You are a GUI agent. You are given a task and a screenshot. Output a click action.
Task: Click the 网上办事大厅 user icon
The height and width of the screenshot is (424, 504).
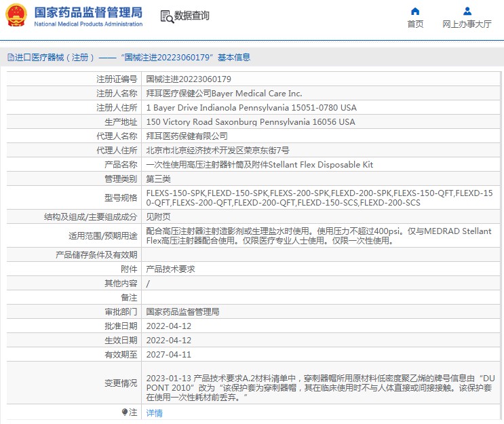[467, 12]
